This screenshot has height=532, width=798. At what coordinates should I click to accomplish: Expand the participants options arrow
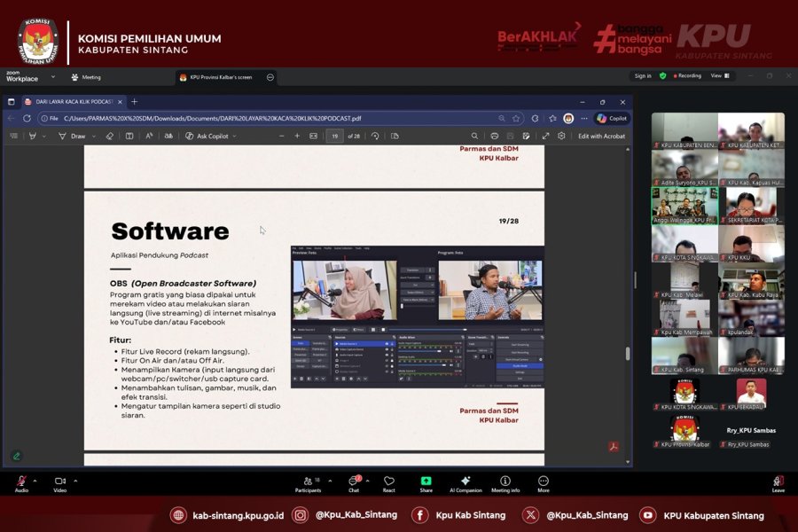point(329,480)
